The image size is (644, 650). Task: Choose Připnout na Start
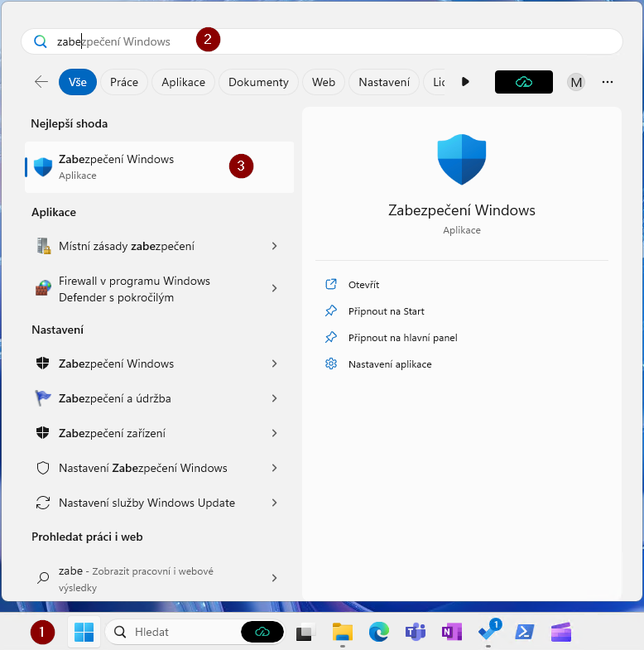[387, 311]
